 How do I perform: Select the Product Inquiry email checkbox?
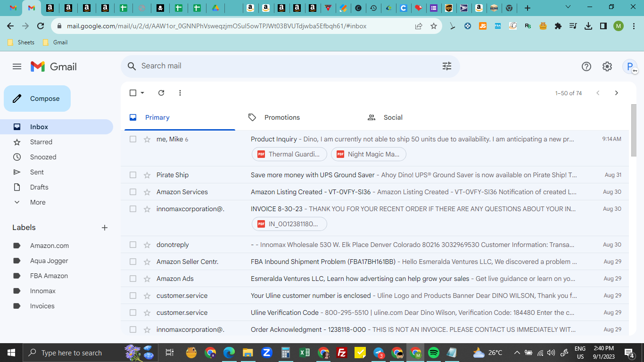[x=133, y=139]
